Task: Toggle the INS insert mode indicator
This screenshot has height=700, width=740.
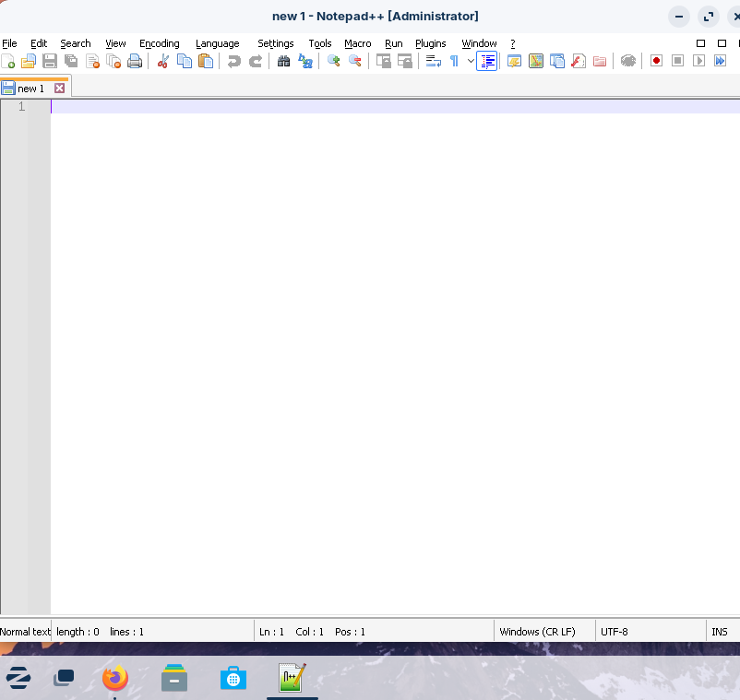Action: point(720,632)
